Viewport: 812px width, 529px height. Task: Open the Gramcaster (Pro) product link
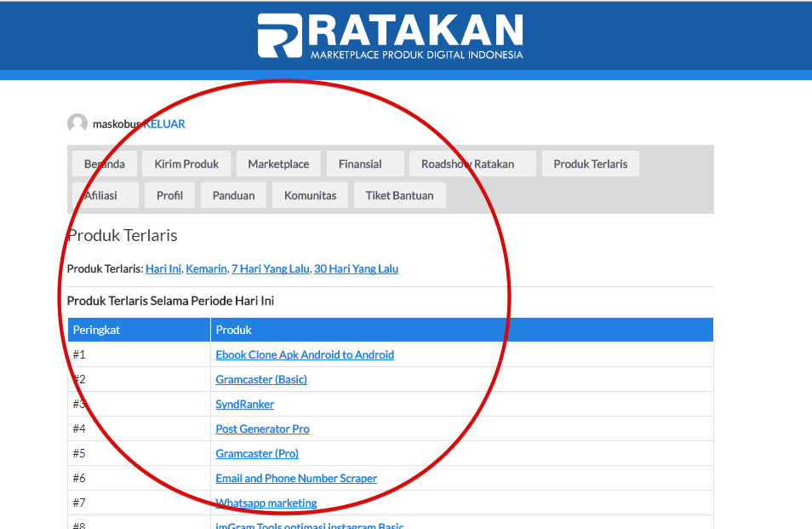point(257,453)
